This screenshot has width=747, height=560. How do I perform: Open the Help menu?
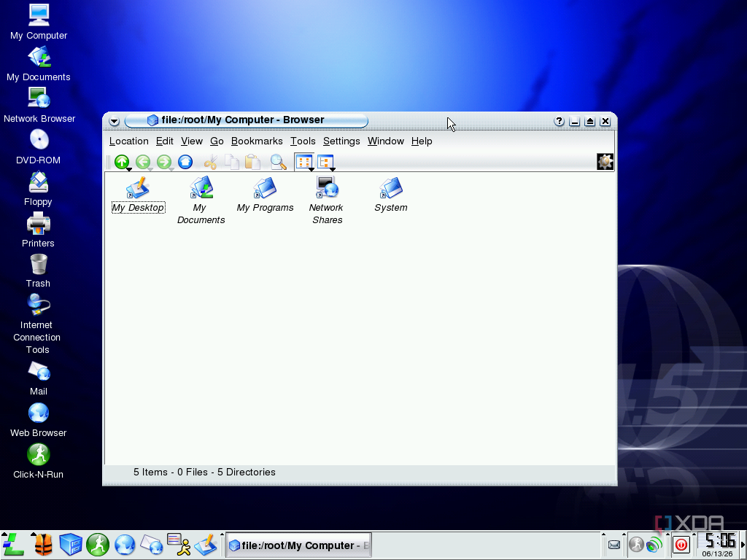(x=422, y=141)
